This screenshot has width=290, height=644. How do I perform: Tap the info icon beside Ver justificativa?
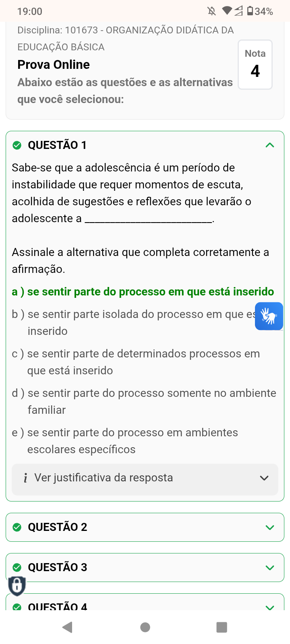pos(25,478)
